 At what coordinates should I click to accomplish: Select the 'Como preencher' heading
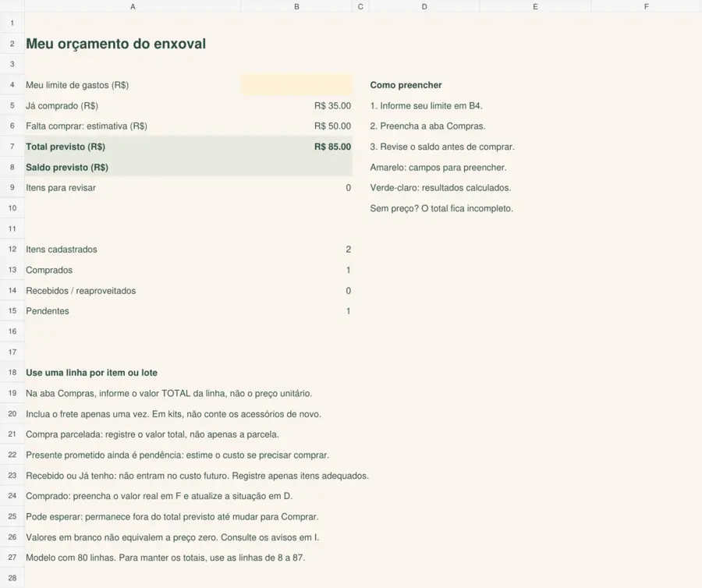coord(406,85)
